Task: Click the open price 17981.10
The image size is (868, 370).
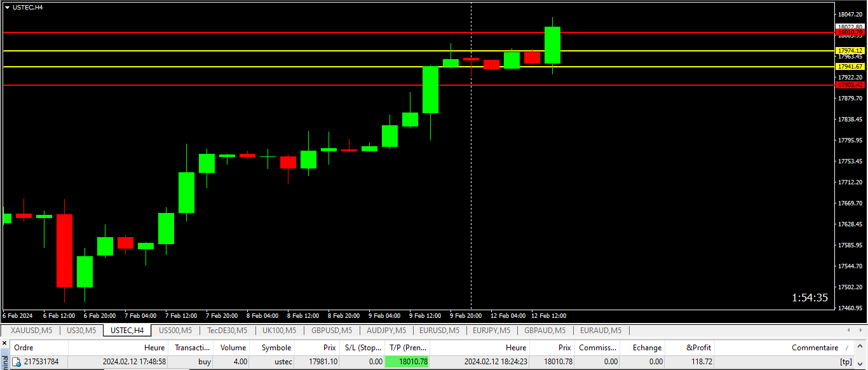Action: [324, 362]
